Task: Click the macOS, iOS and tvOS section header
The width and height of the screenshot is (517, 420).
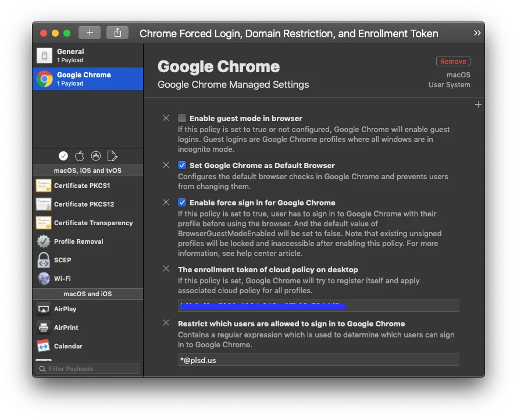Action: pyautogui.click(x=88, y=170)
